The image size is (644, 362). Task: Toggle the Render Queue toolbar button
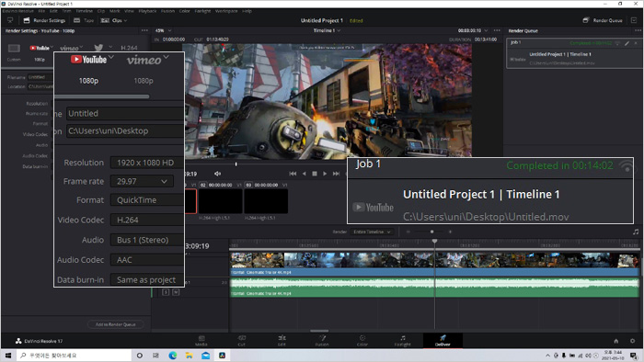603,20
